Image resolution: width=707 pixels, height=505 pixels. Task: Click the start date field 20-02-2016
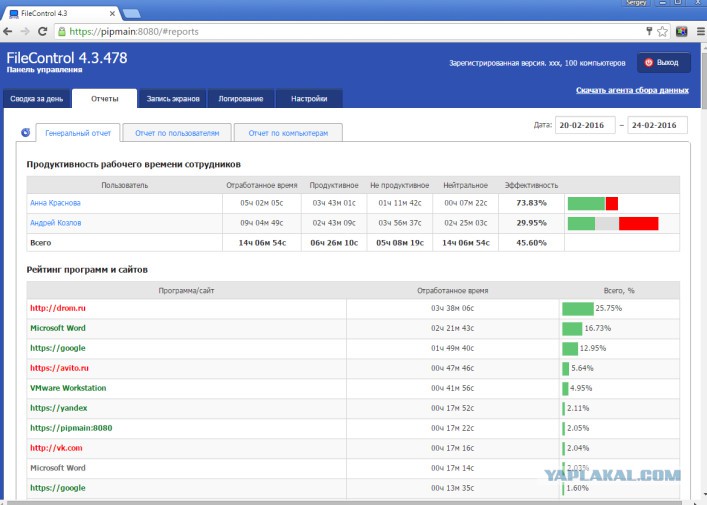[x=585, y=125]
